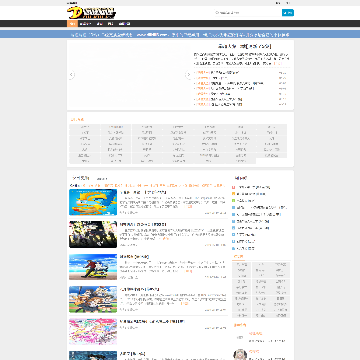Select the orange highlighted home tab in the navigation bar

[x=72, y=24]
